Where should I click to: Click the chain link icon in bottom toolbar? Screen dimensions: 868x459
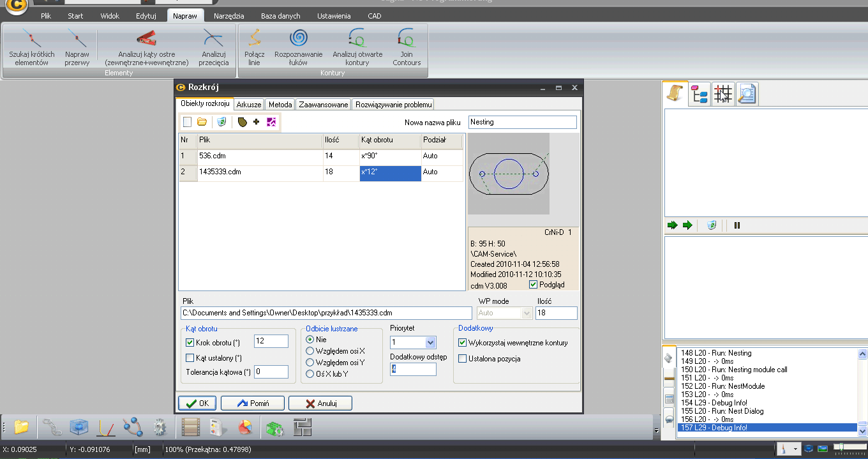pyautogui.click(x=51, y=426)
